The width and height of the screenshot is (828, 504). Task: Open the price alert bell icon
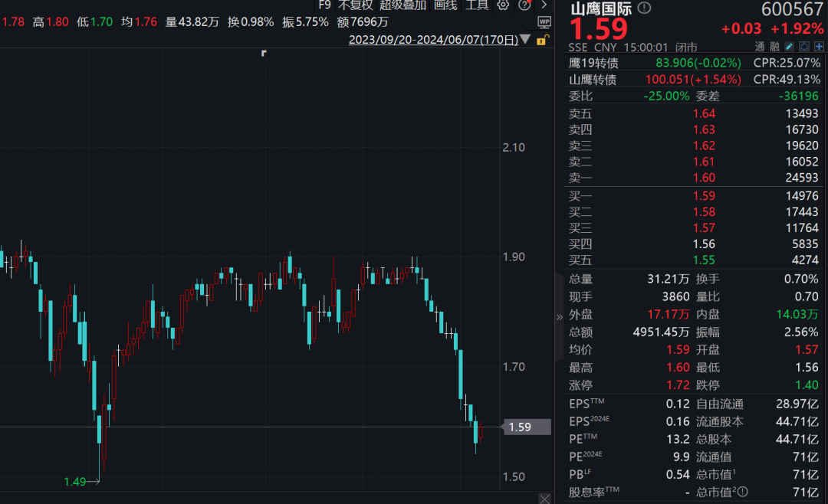point(803,46)
